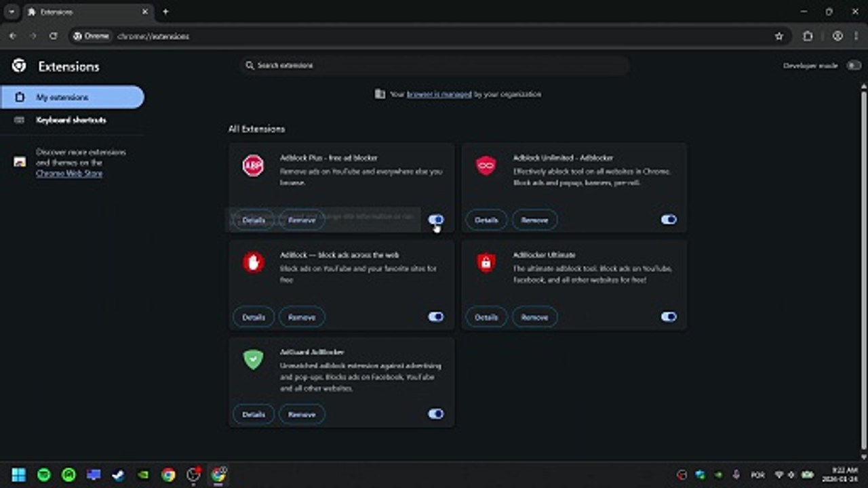
Task: Enable Developer mode toggle
Action: 854,66
